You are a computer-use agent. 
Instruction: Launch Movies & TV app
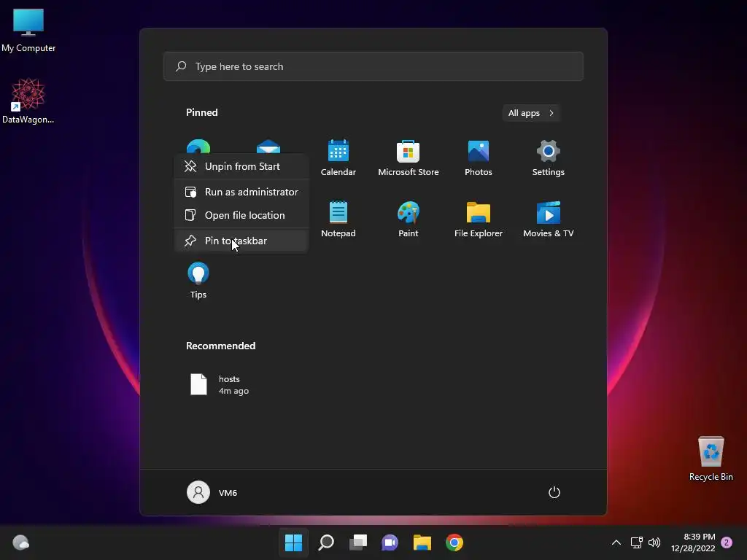[x=549, y=219]
